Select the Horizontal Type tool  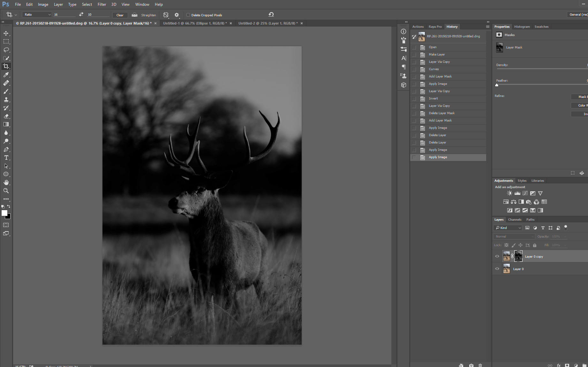point(6,158)
